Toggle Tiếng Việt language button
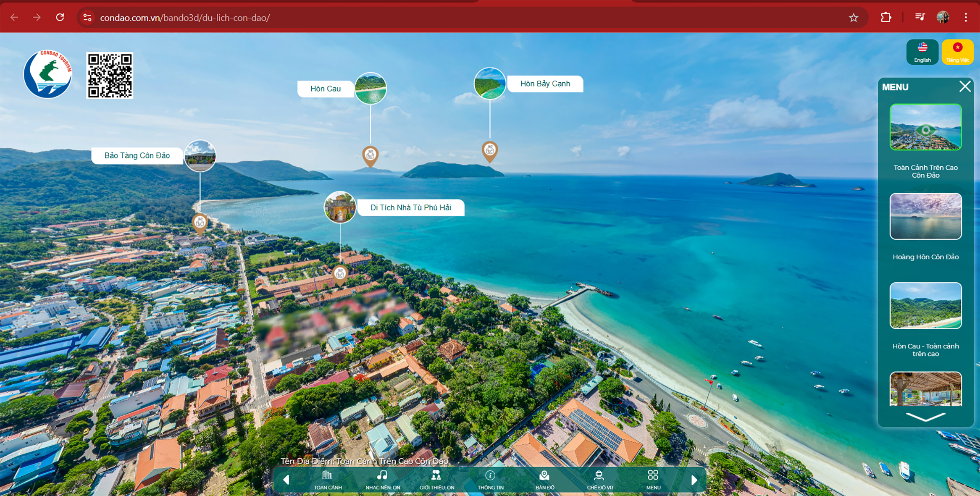The image size is (980, 496). coord(956,53)
